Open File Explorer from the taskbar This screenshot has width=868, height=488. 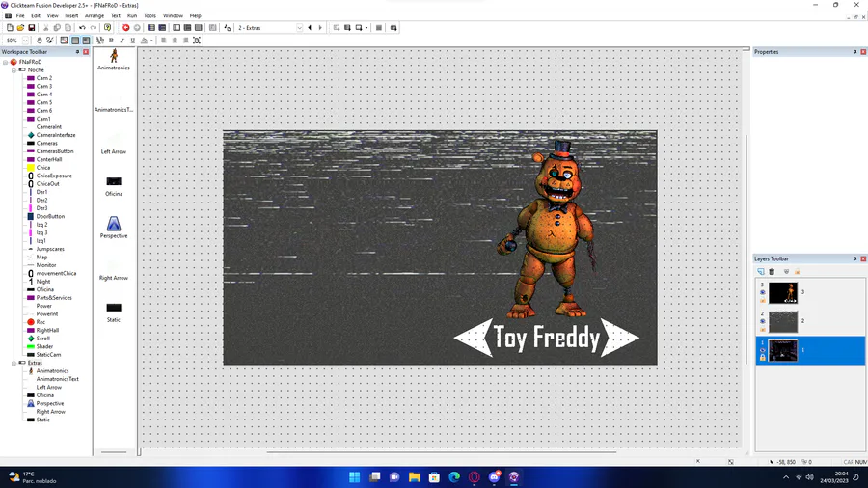[414, 477]
